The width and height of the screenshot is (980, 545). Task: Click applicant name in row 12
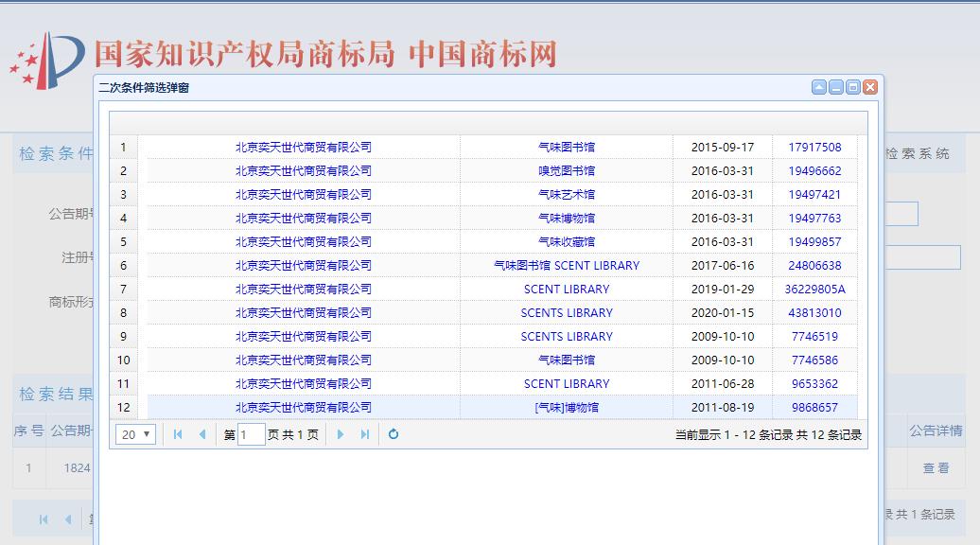coord(303,408)
